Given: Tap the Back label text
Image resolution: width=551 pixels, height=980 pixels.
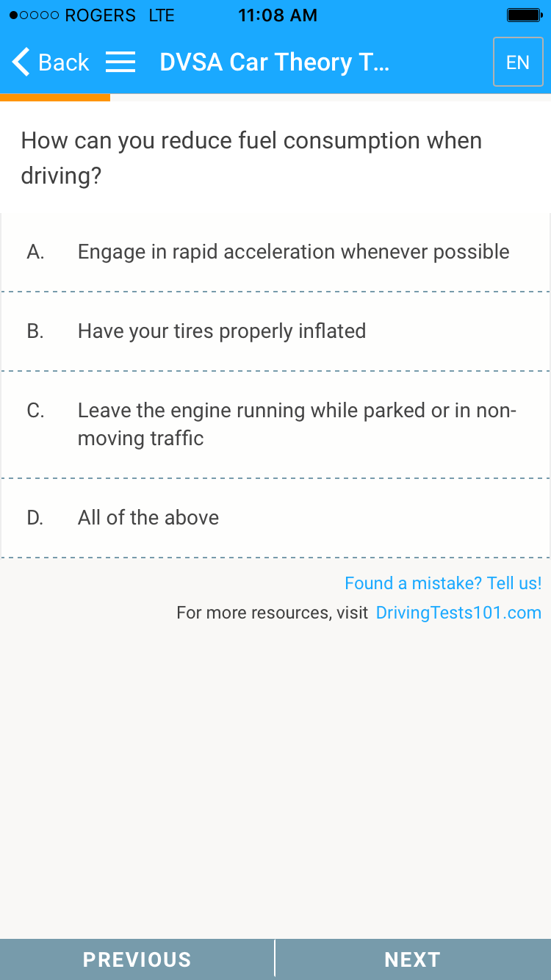Looking at the screenshot, I should pyautogui.click(x=63, y=62).
